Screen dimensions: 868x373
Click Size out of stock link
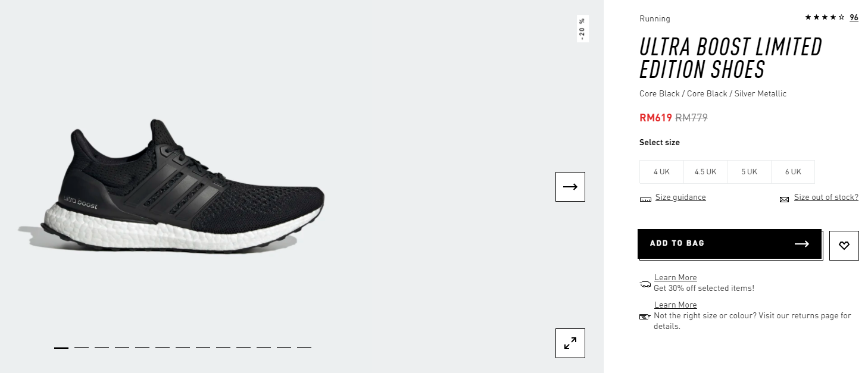point(826,198)
